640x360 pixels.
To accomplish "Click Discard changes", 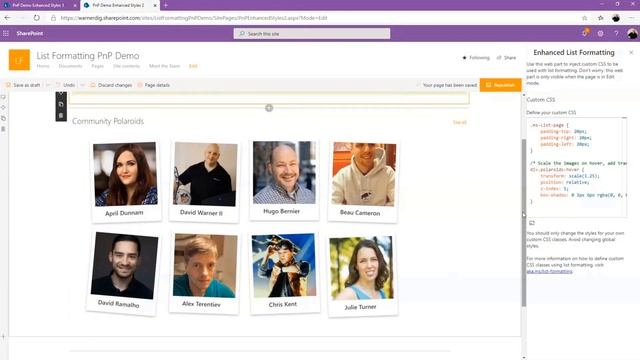I will coord(111,85).
